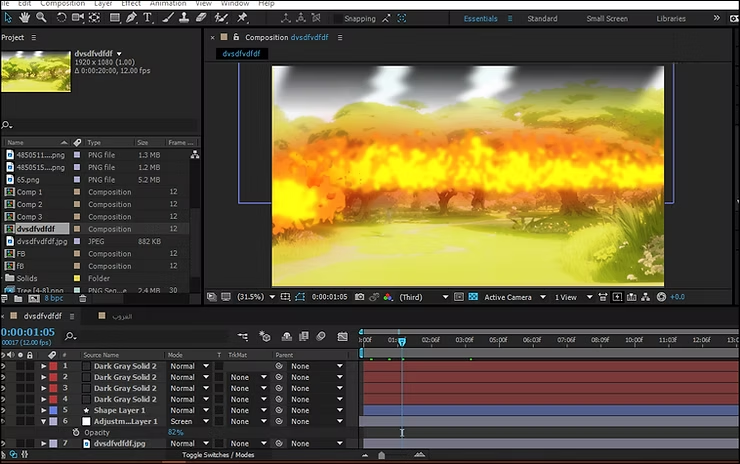Select the Puppet Pin tool

(x=242, y=18)
